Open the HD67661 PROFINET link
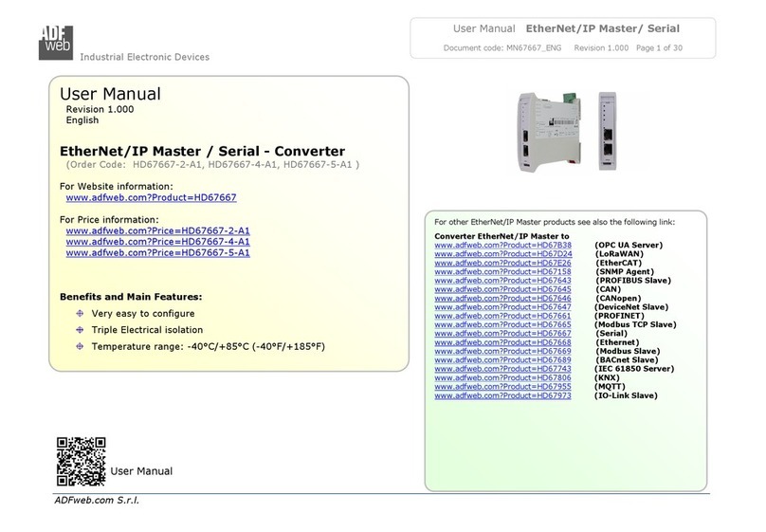This screenshot has width=766, height=532. [x=502, y=316]
